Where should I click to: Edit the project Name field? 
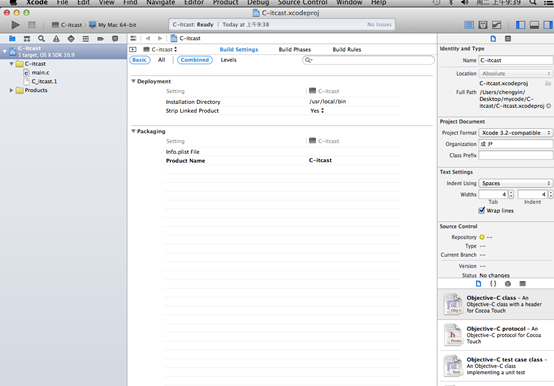[x=515, y=60]
